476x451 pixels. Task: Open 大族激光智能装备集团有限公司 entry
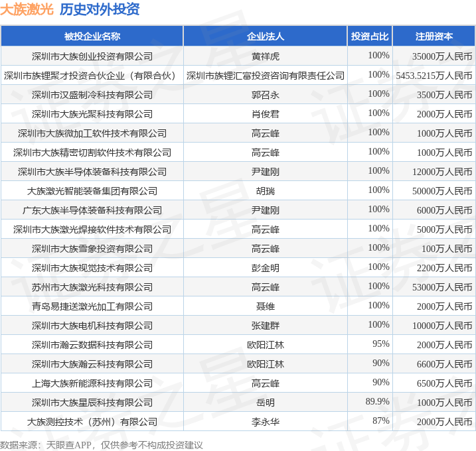(92, 191)
